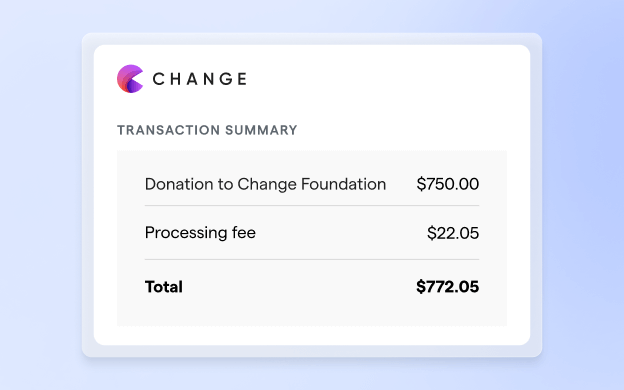Image resolution: width=624 pixels, height=390 pixels.
Task: Select the $750.00 donation amount
Action: (448, 184)
